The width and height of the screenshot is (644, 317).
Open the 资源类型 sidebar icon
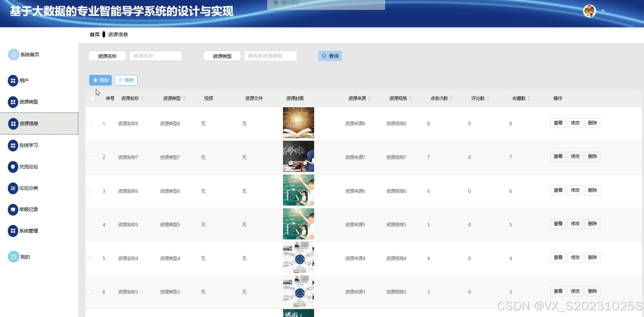[x=13, y=102]
